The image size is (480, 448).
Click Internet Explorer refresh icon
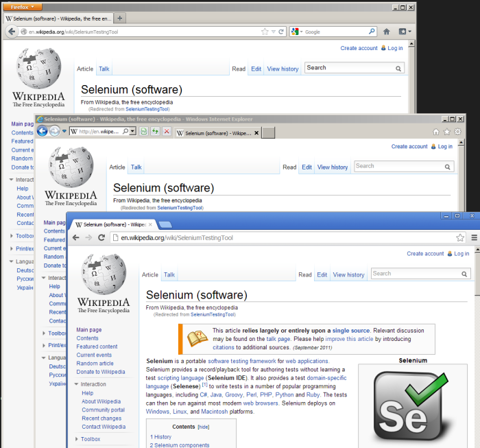pyautogui.click(x=155, y=131)
